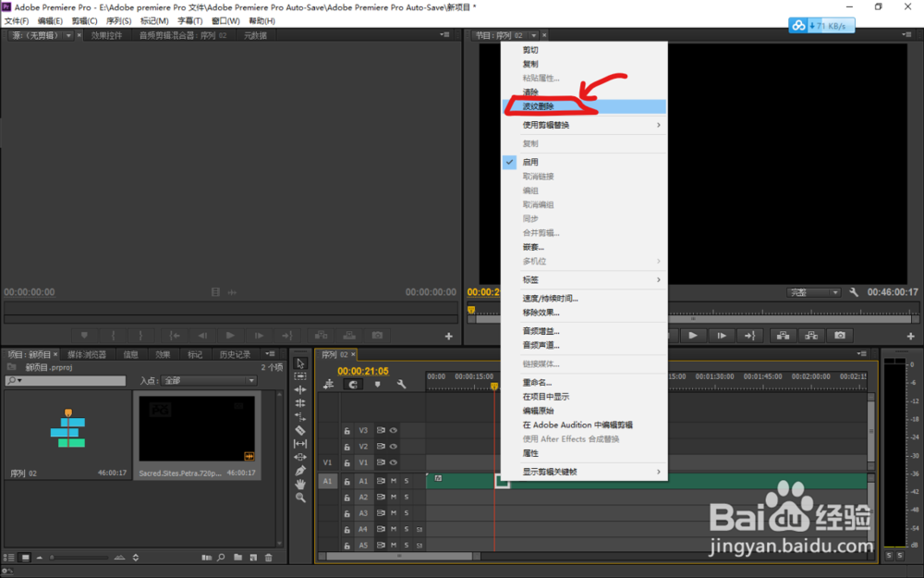Add a marker in the timeline

[378, 385]
